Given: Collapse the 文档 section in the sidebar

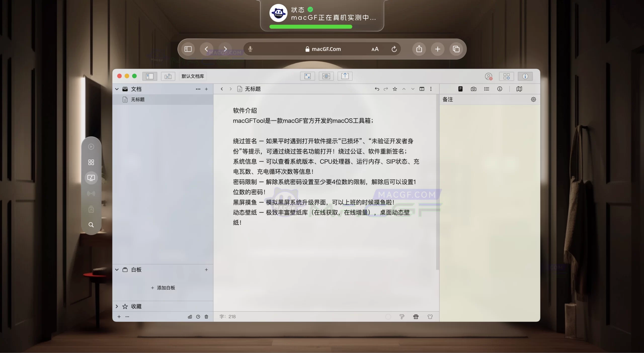Looking at the screenshot, I should pyautogui.click(x=116, y=89).
